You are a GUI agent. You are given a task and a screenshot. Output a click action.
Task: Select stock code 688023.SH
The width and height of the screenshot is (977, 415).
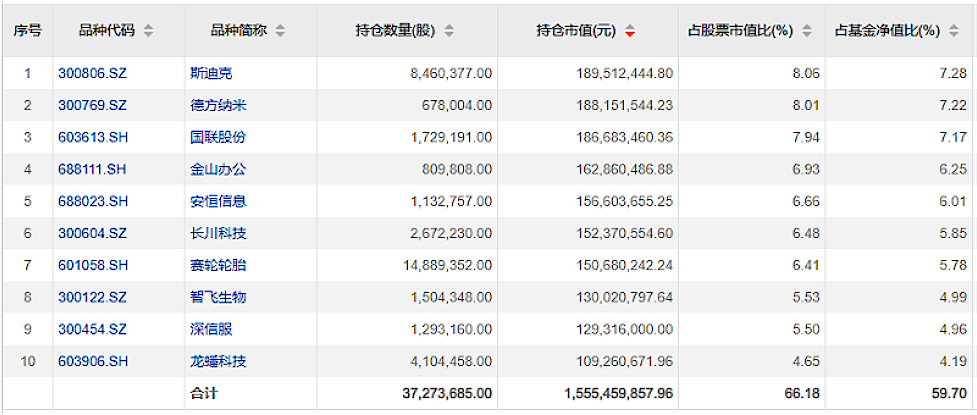(x=93, y=201)
